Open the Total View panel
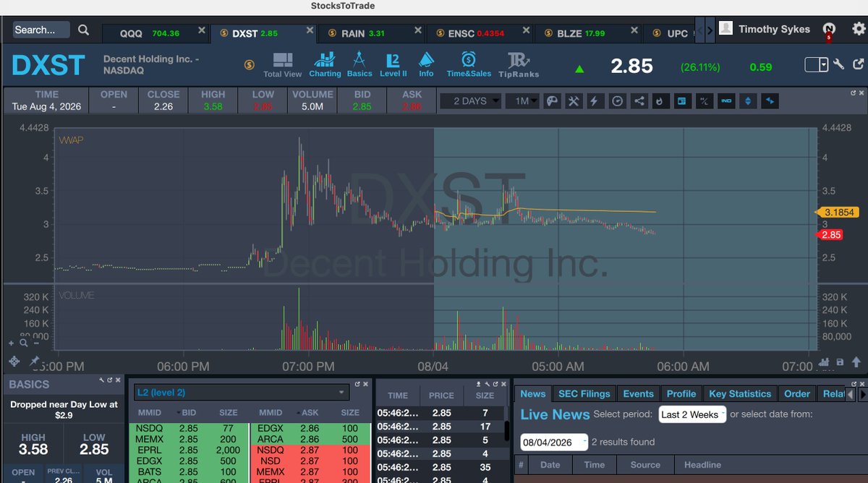The image size is (868, 483). (x=283, y=65)
